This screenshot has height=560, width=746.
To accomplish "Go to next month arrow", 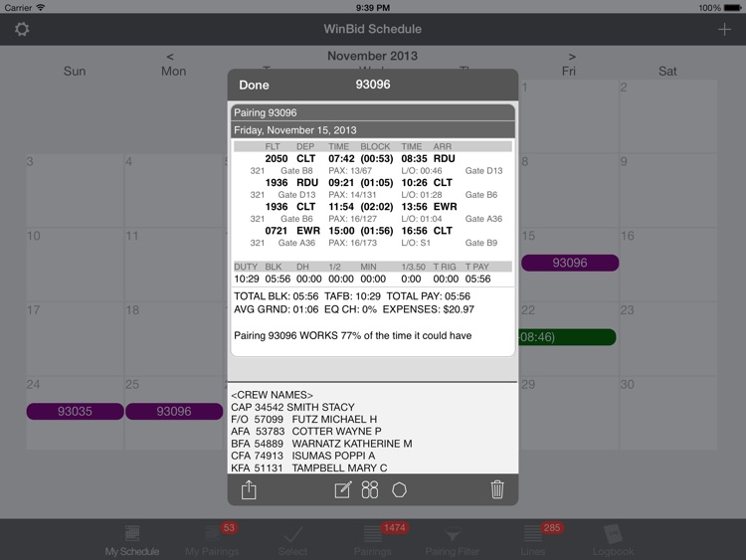I will click(x=572, y=57).
